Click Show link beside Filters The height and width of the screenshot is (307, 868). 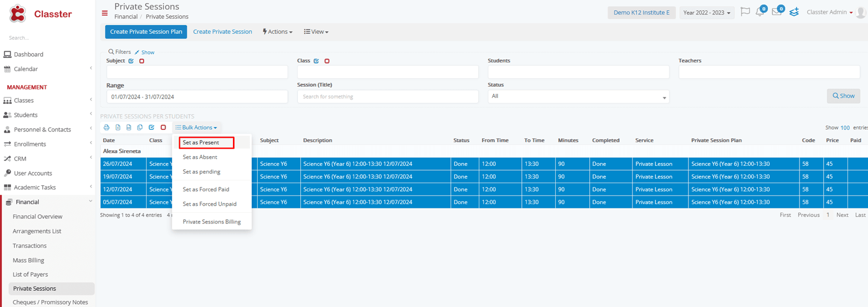(x=148, y=52)
